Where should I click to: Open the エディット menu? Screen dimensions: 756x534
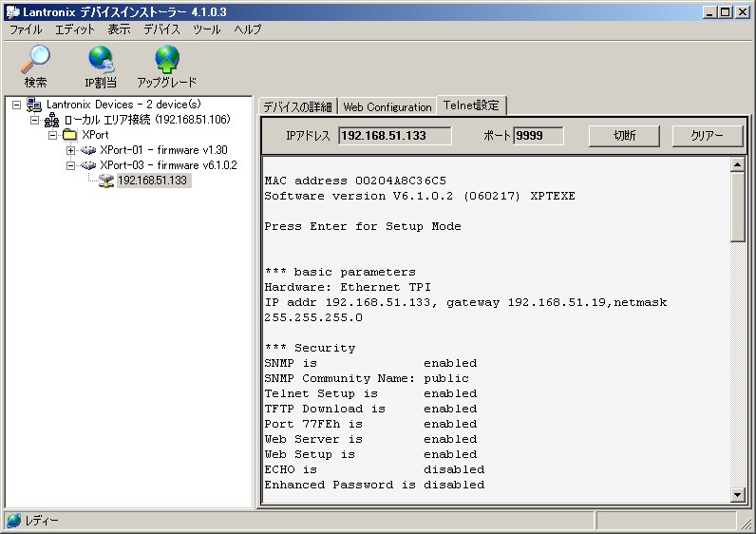point(75,29)
